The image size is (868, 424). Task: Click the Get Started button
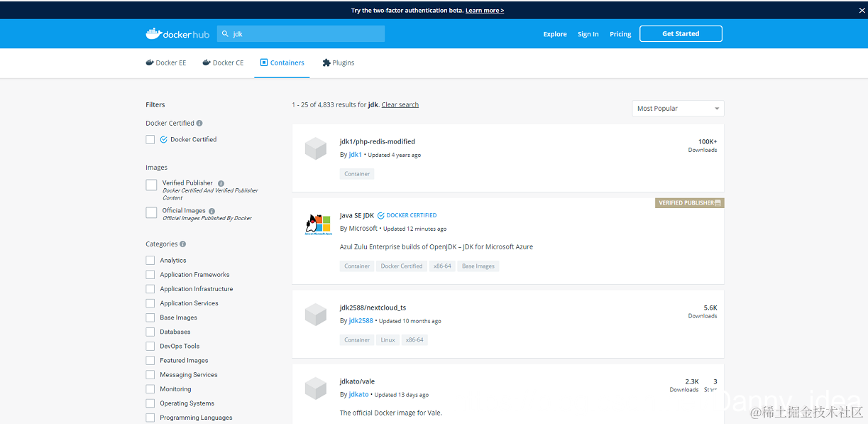tap(681, 33)
